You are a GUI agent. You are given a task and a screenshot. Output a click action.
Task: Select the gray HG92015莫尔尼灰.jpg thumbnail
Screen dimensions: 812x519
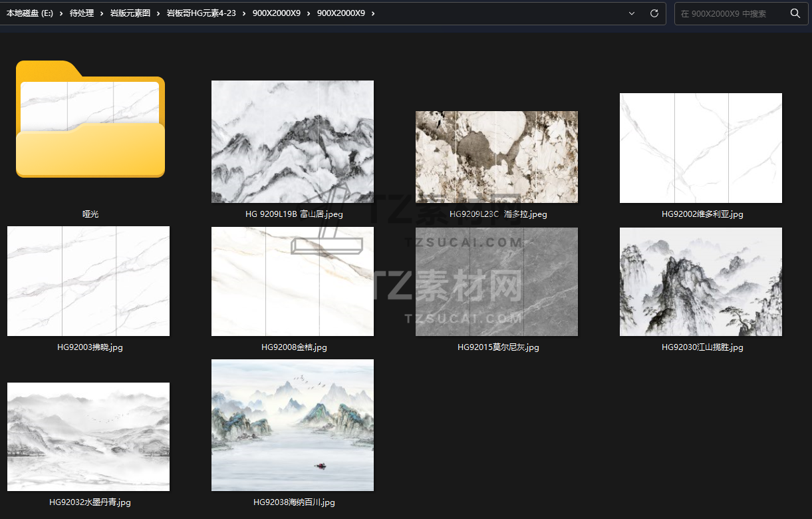[496, 281]
